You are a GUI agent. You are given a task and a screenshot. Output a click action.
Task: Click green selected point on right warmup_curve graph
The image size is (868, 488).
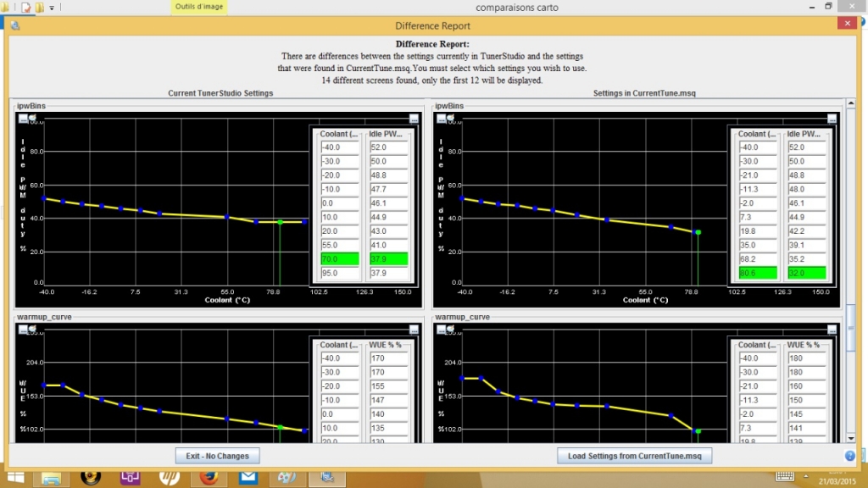click(698, 431)
